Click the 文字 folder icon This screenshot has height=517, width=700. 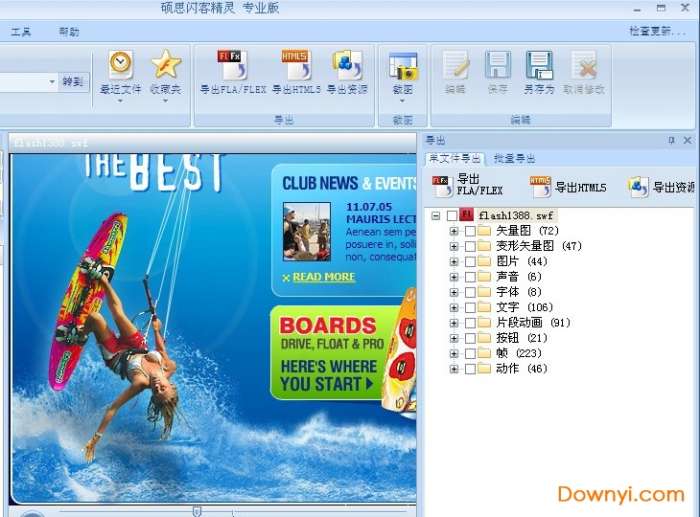pyautogui.click(x=484, y=307)
